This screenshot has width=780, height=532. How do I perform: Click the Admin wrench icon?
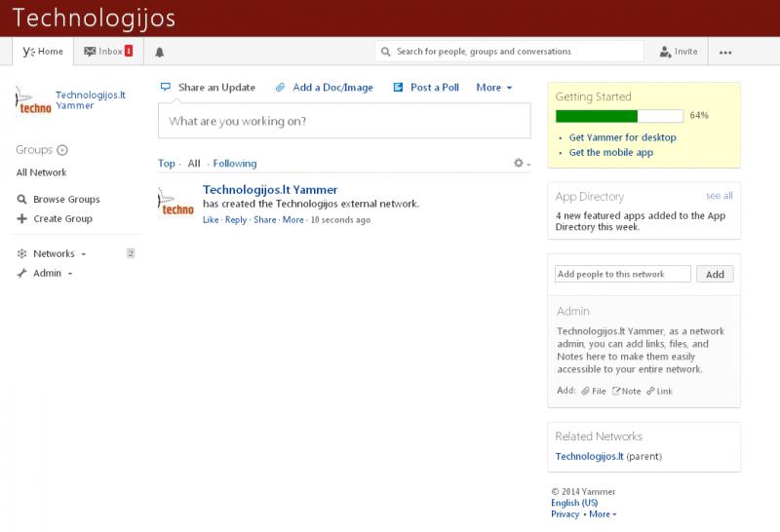tap(21, 273)
